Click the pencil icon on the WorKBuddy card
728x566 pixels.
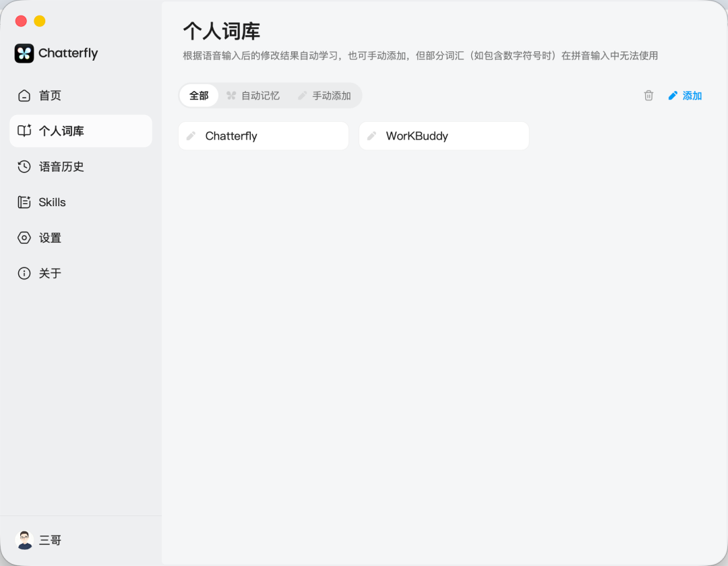(371, 136)
